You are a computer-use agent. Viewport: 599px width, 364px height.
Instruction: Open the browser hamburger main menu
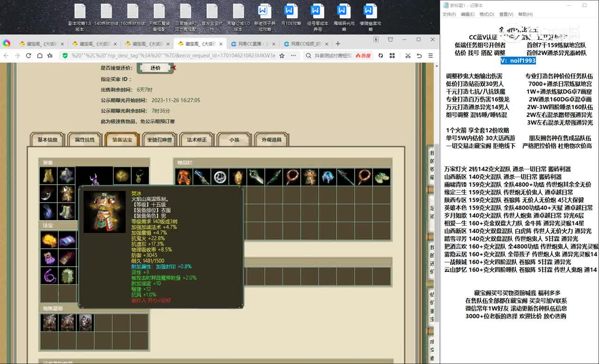[x=431, y=56]
